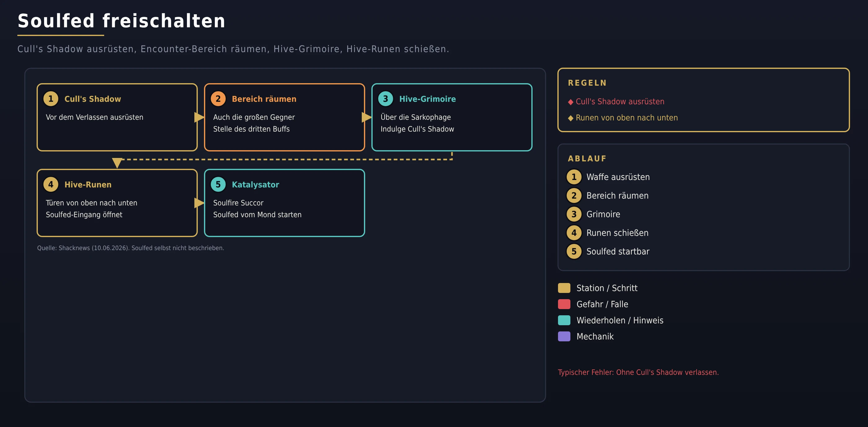Click the Shacknews source footnote
This screenshot has height=427, width=868.
tap(131, 248)
